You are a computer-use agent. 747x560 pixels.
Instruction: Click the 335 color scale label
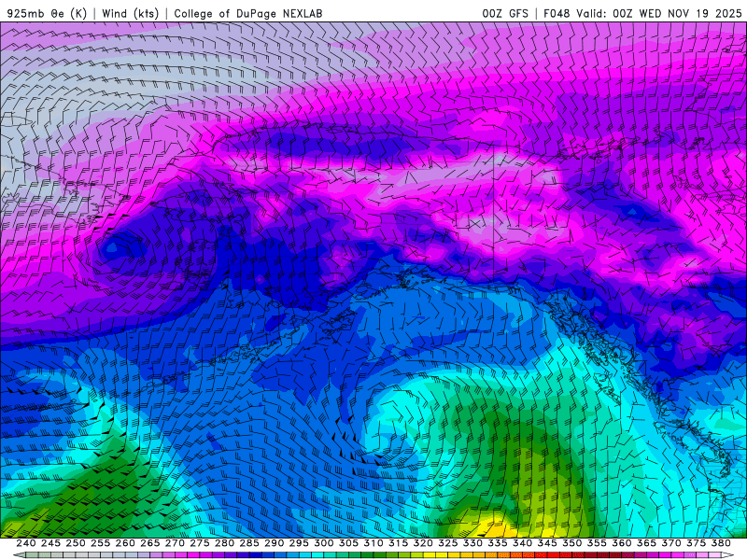pyautogui.click(x=498, y=543)
